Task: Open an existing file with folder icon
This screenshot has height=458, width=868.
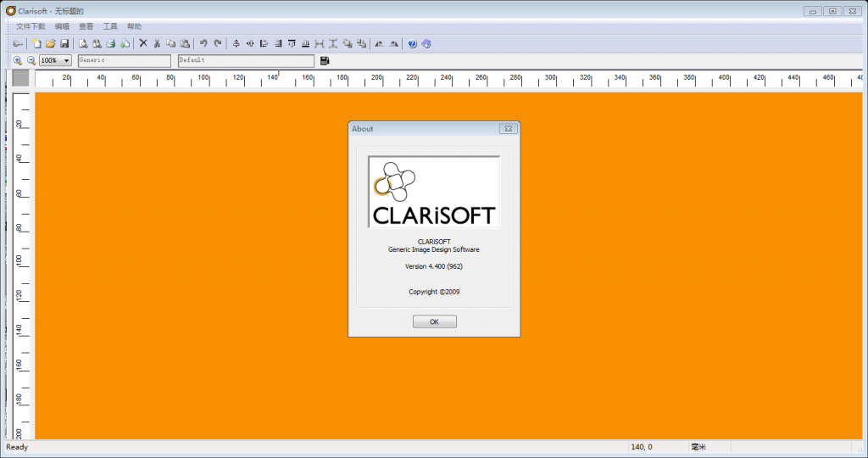Action: (50, 44)
